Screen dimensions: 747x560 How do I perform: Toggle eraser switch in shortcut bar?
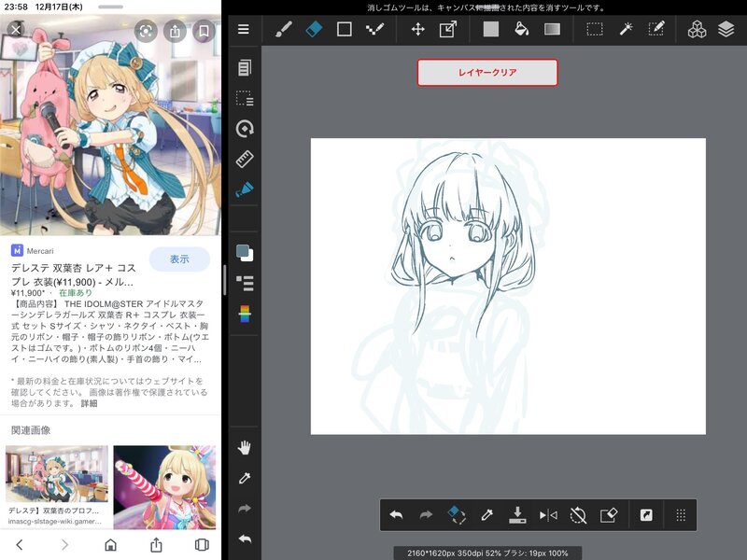(457, 515)
